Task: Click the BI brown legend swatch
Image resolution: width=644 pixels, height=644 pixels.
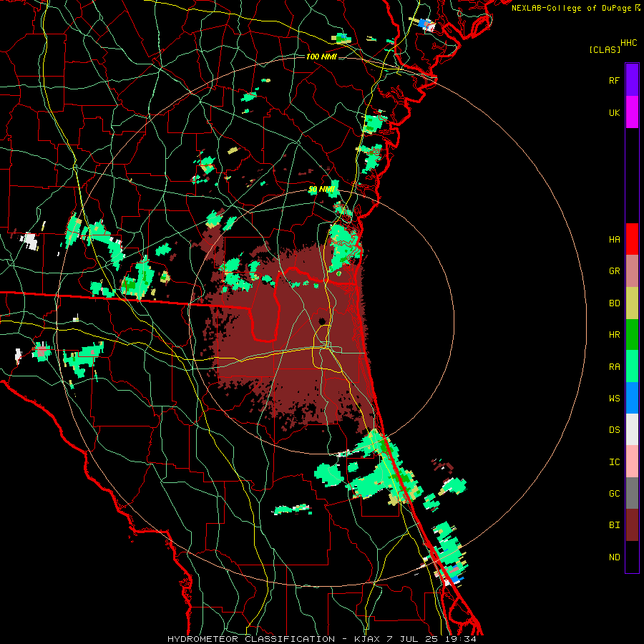Action: [632, 525]
